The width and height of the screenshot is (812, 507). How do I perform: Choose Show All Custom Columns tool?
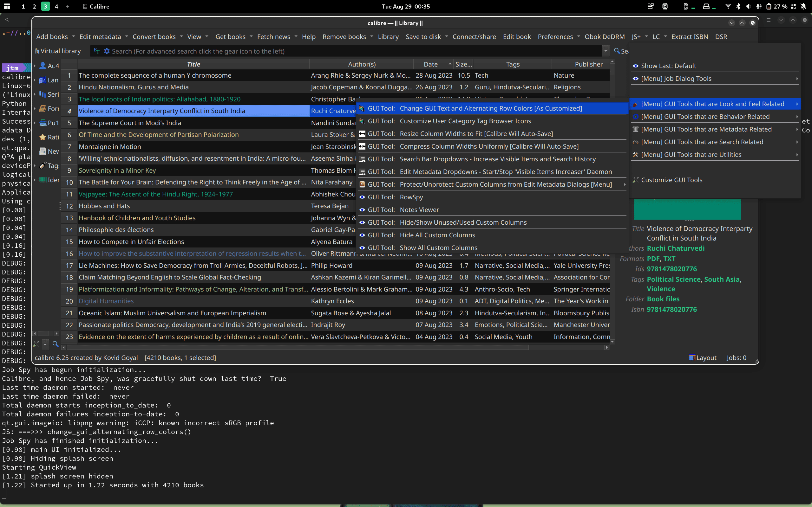pyautogui.click(x=438, y=248)
